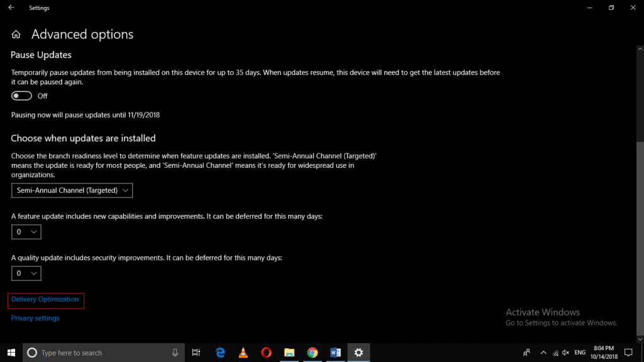Image resolution: width=644 pixels, height=362 pixels.
Task: Open Task View from the taskbar
Action: tap(196, 353)
